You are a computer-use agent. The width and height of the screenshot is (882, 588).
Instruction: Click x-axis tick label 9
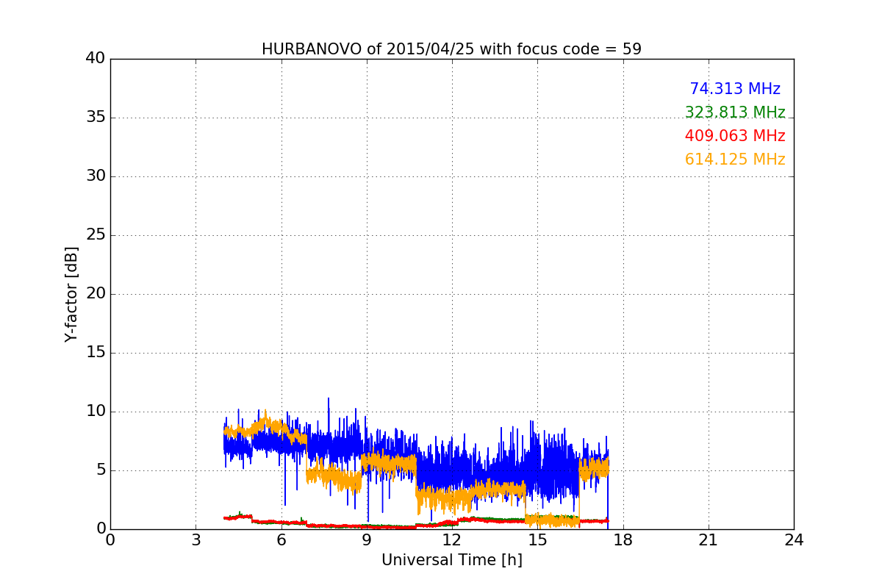367,540
